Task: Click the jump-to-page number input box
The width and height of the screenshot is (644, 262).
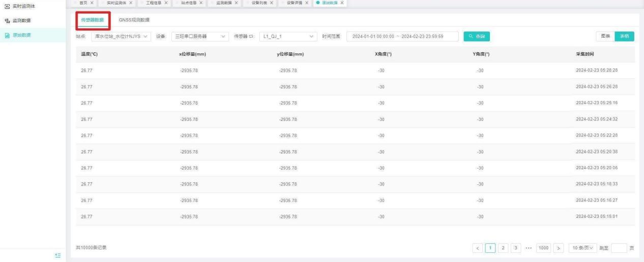Action: 618,248
